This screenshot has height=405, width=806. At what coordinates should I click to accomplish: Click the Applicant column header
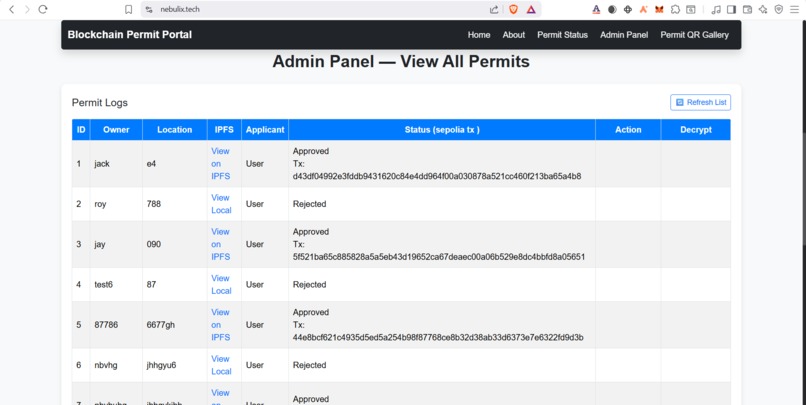(265, 130)
